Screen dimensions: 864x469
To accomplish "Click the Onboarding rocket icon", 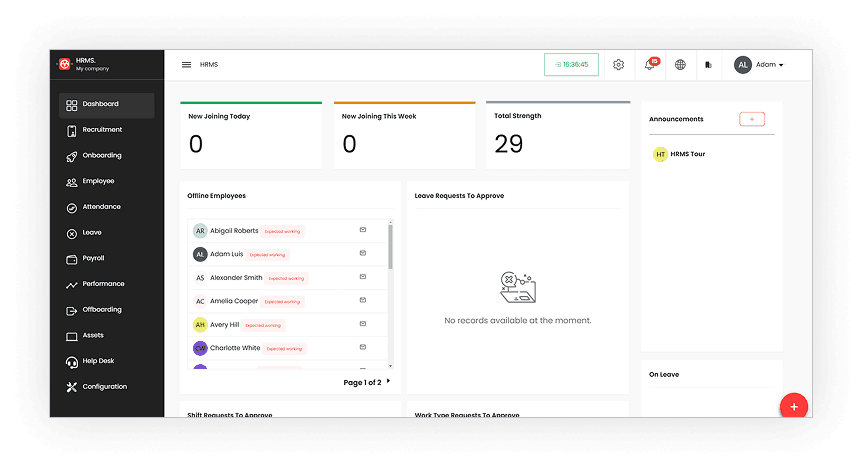I will coord(72,156).
